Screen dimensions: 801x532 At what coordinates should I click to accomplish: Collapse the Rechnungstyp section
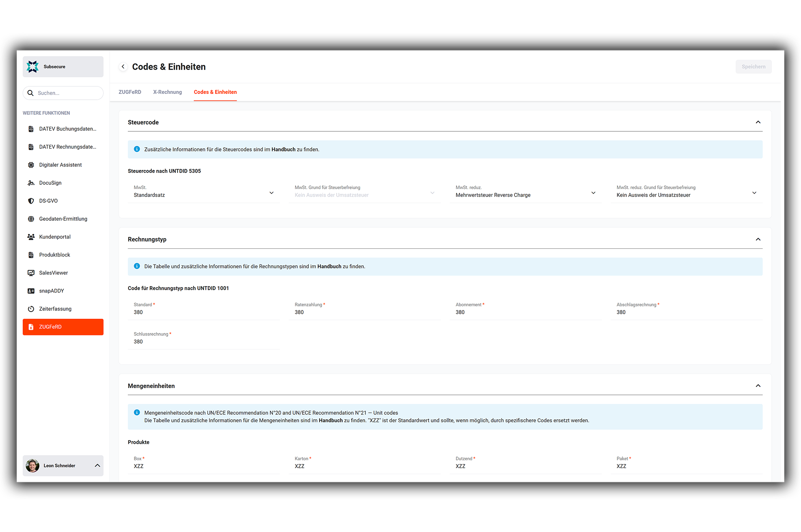[758, 240]
